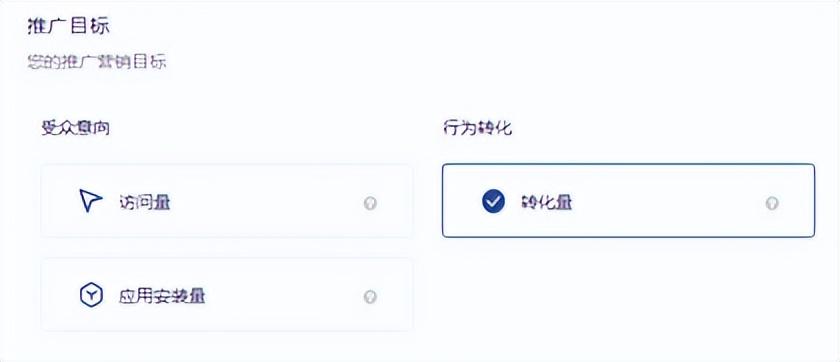Click empty space inside the 转化量 card
The image size is (840, 362).
[670, 201]
